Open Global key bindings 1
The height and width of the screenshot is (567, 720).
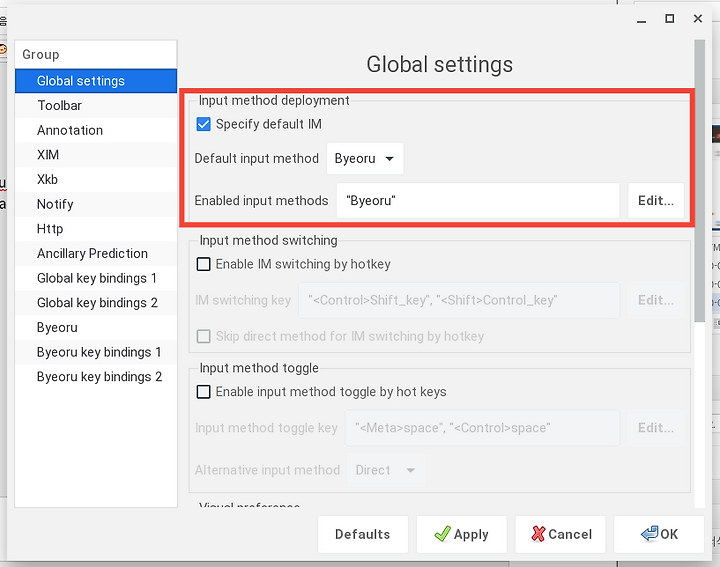96,278
